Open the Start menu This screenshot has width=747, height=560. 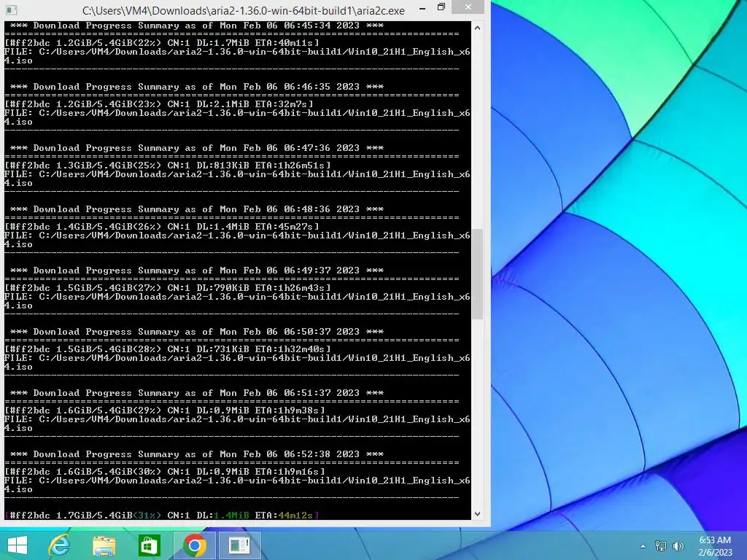pyautogui.click(x=18, y=545)
